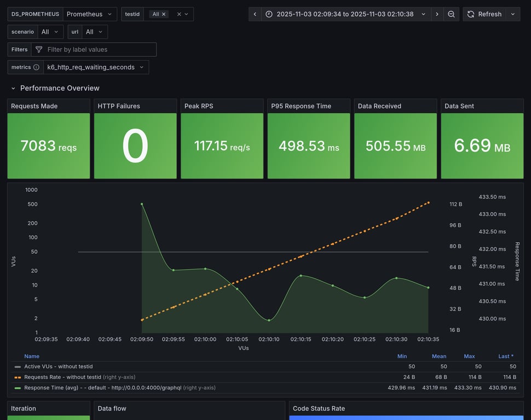Toggle Active VUs series in legend

59,366
